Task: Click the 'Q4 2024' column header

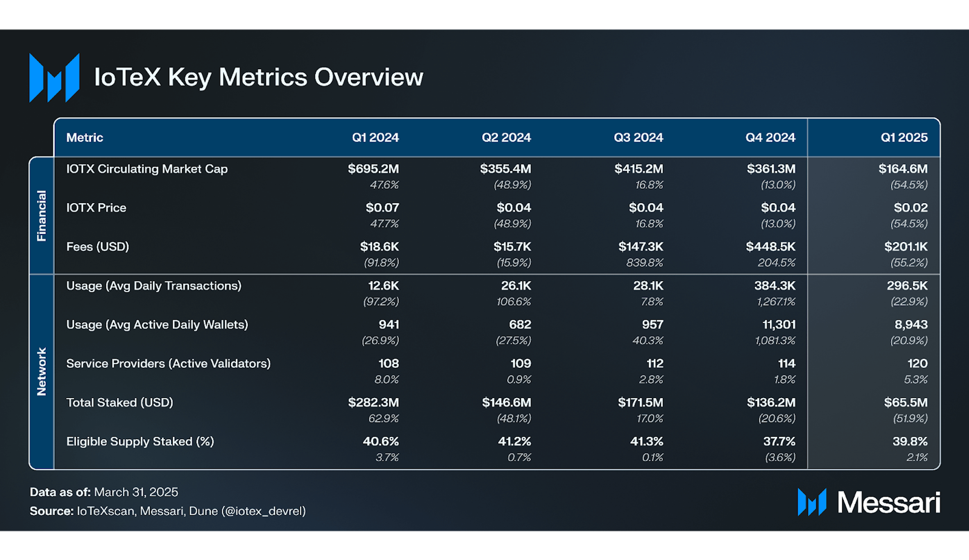Action: [770, 138]
